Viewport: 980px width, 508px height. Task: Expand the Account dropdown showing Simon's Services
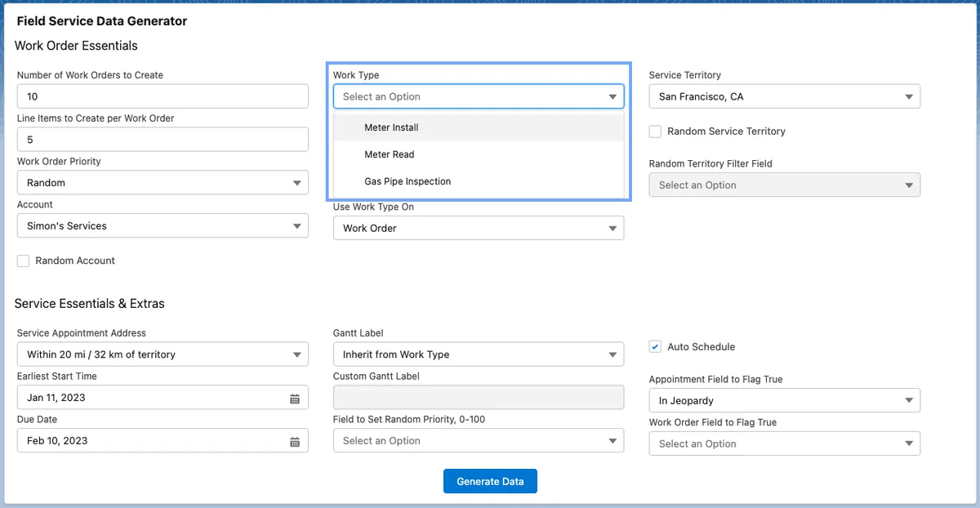(163, 226)
